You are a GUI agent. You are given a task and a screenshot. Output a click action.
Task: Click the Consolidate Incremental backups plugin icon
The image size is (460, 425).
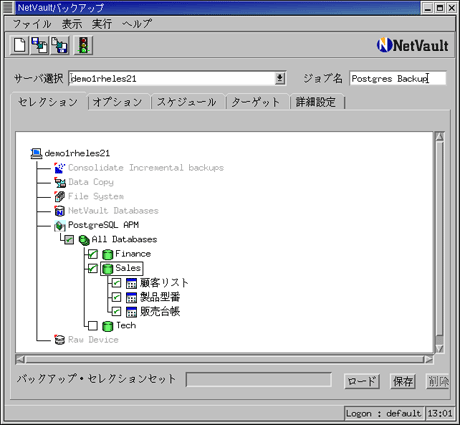click(x=60, y=168)
